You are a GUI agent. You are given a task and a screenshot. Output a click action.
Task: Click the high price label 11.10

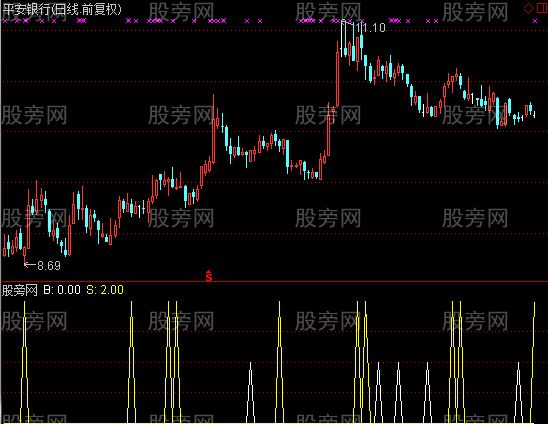(370, 27)
